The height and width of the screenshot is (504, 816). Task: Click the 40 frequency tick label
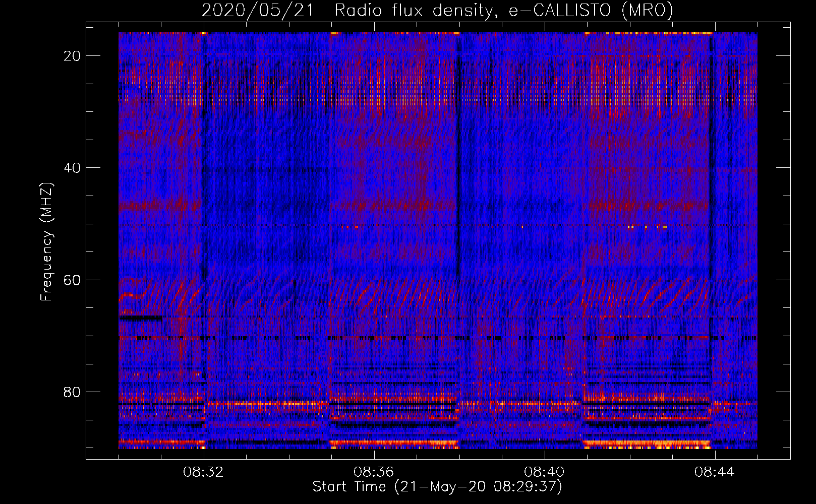pos(73,168)
